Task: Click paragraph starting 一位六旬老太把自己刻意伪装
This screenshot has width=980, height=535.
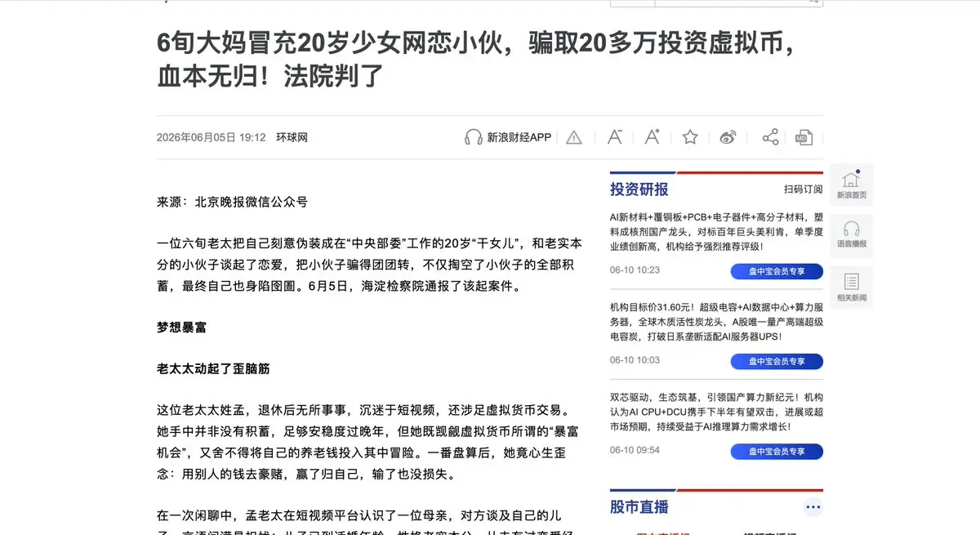Action: pyautogui.click(x=369, y=265)
